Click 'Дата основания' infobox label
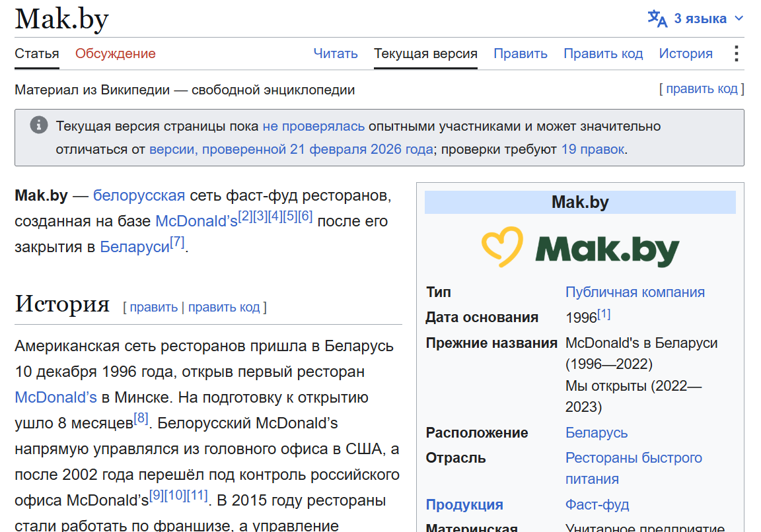Image resolution: width=761 pixels, height=532 pixels. tap(482, 317)
